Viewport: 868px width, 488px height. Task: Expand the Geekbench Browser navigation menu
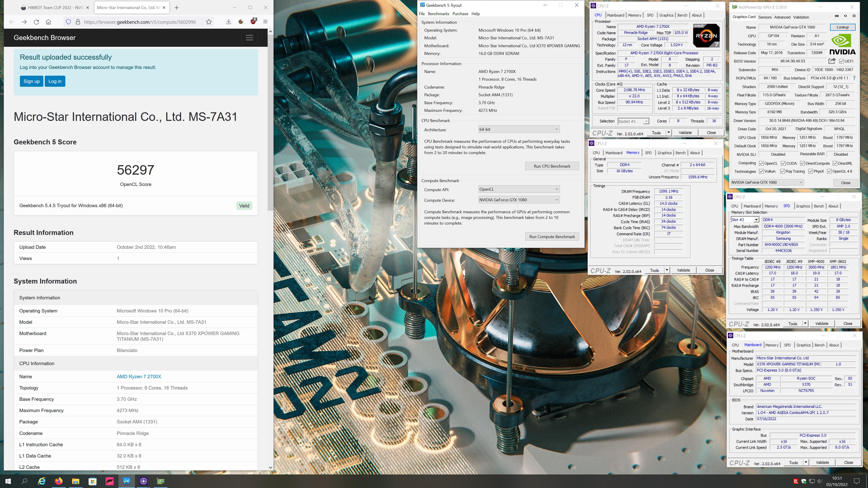tap(249, 38)
